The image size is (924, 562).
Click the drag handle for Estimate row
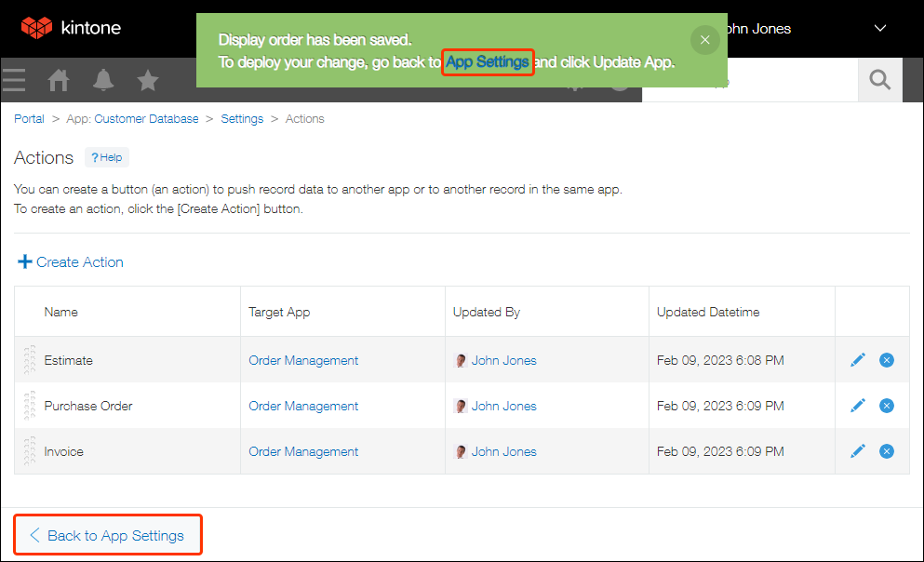[30, 360]
